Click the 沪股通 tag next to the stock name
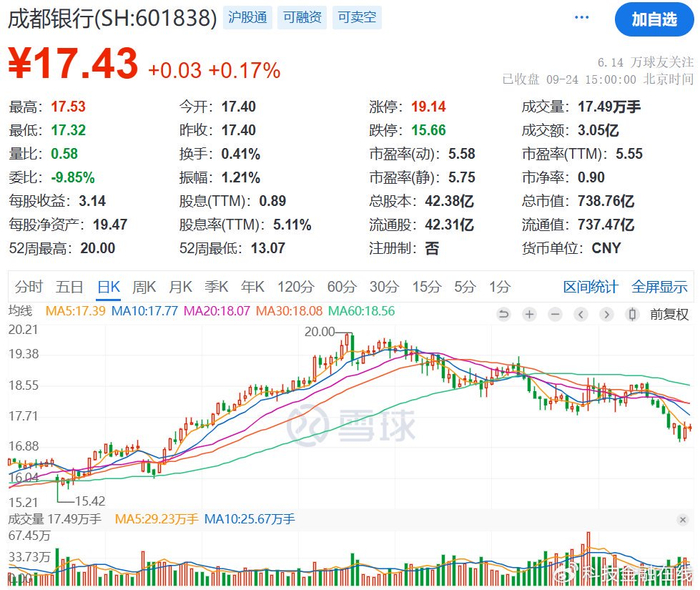The image size is (700, 590). (248, 18)
